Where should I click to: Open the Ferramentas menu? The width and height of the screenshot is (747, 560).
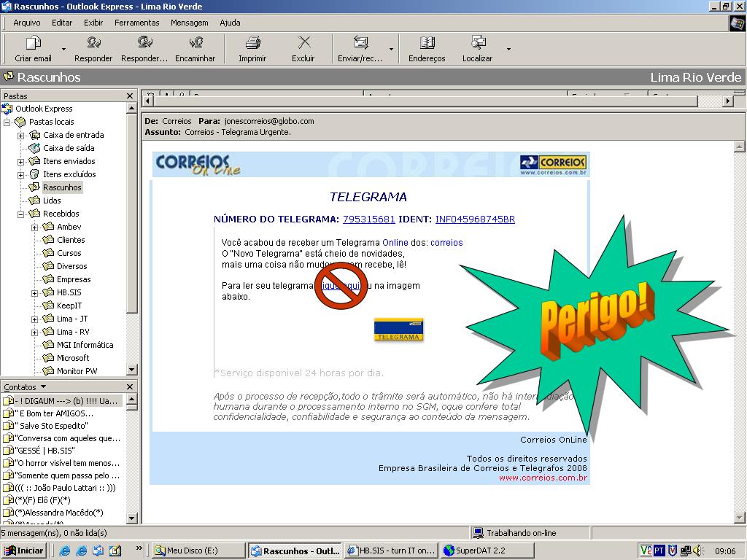[x=136, y=23]
